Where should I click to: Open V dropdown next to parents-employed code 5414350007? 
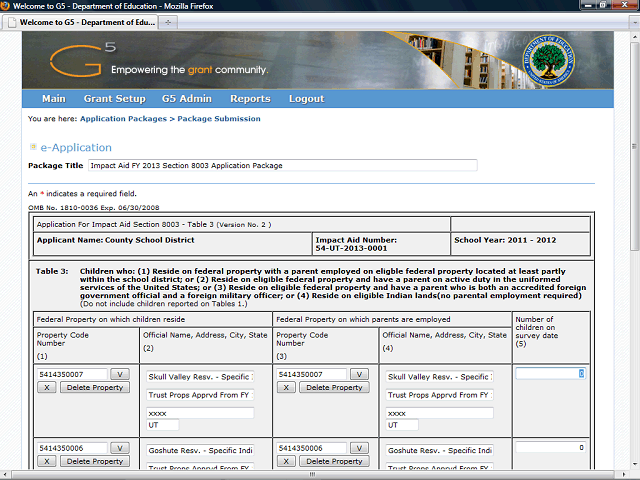click(x=359, y=375)
